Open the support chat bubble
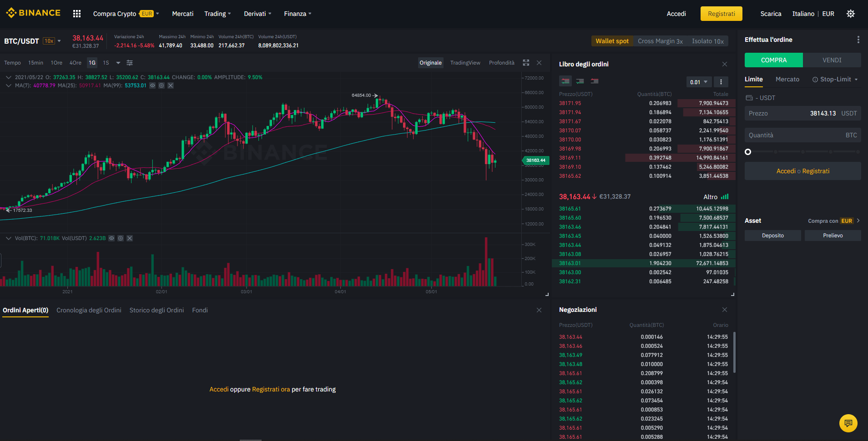Viewport: 868px width, 441px height. (848, 423)
